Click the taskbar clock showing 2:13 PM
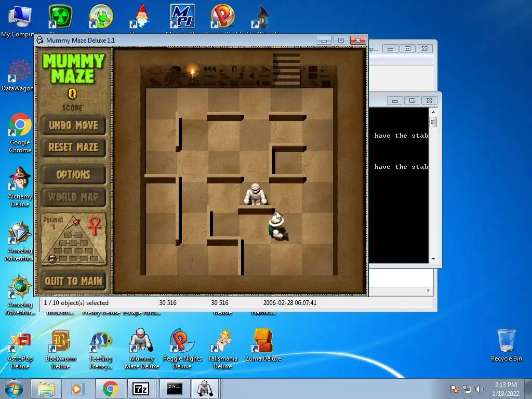Viewport: 532px width, 399px height. point(506,389)
